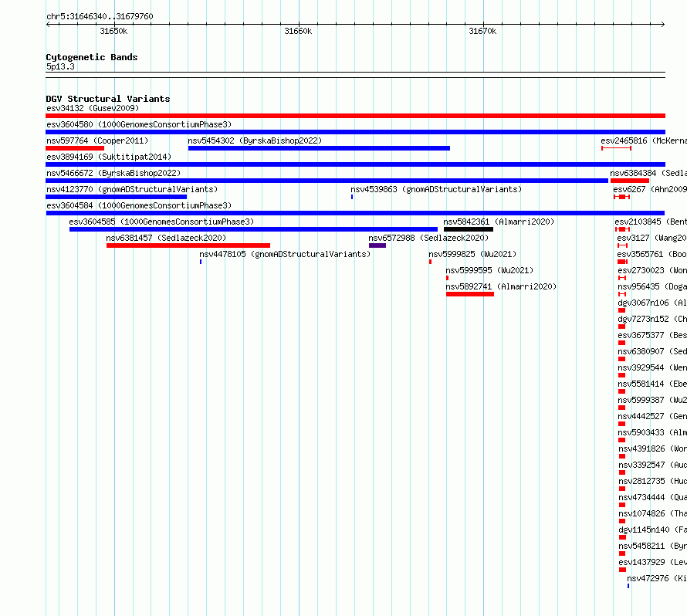The image size is (687, 616).
Task: Open esv3127 variant label
Action: [652, 238]
